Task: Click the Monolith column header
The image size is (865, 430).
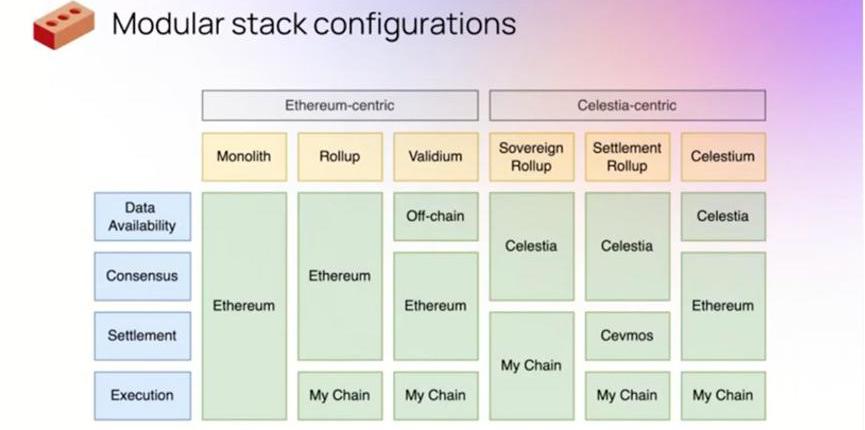Action: 244,157
